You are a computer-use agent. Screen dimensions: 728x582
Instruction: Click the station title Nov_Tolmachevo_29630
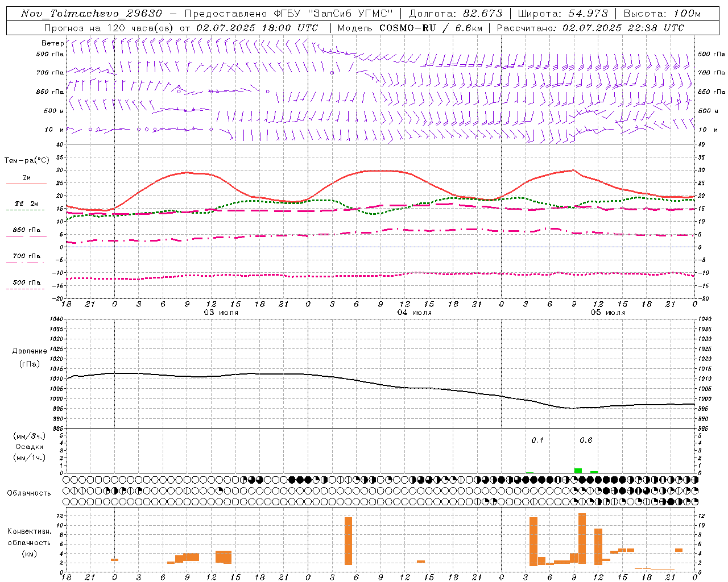[x=92, y=14]
